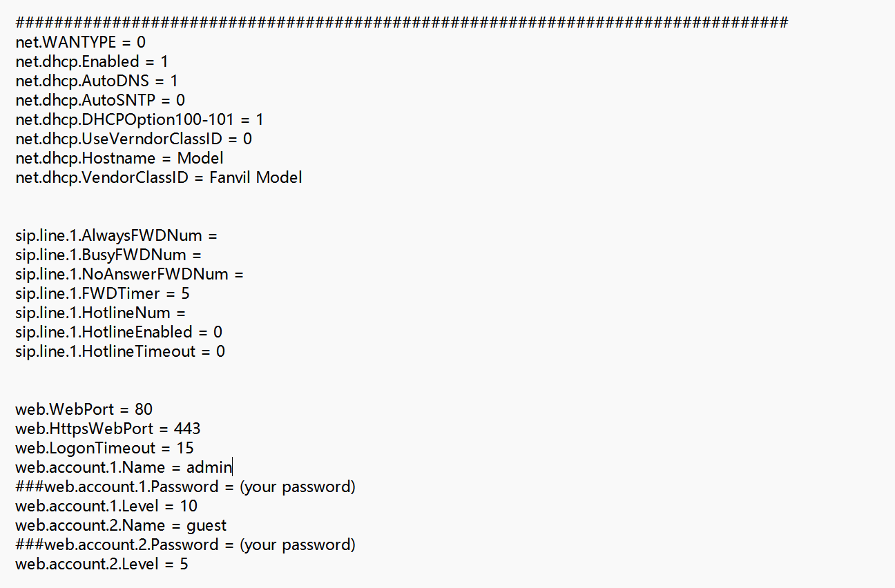The image size is (895, 588).
Task: Click the AlwaysFWDNum line
Action: click(116, 235)
